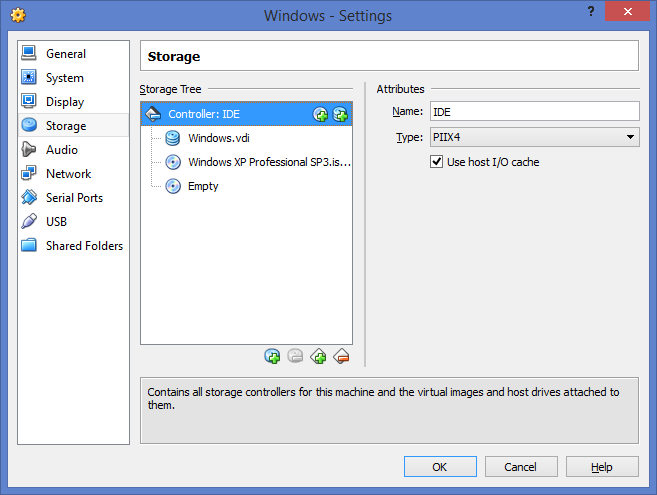The width and height of the screenshot is (657, 495).
Task: Toggle Use host I/O cache checkbox
Action: click(x=436, y=162)
